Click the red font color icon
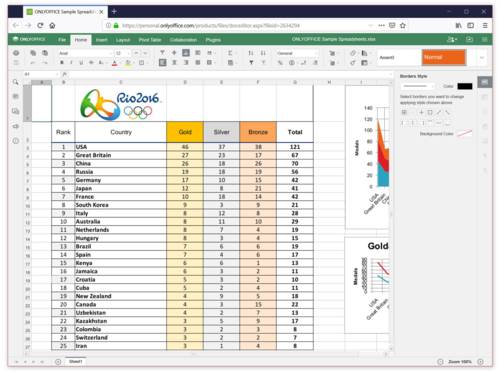 (115, 63)
